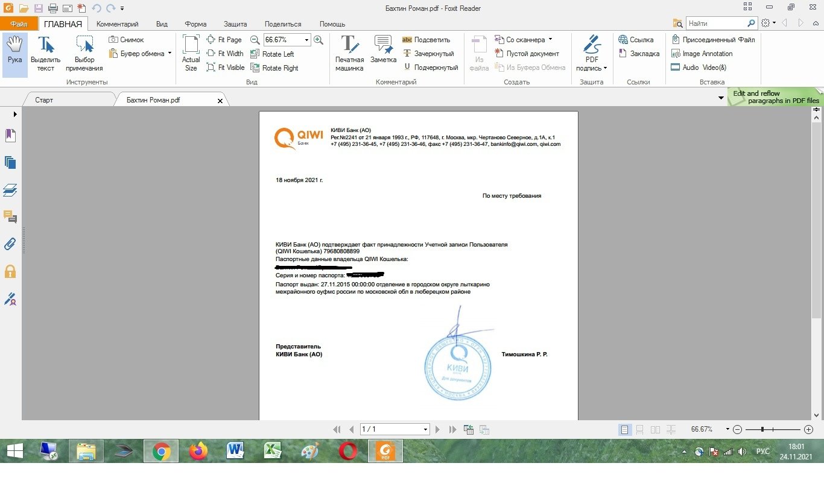Click the zoom in magnifier icon

click(319, 40)
